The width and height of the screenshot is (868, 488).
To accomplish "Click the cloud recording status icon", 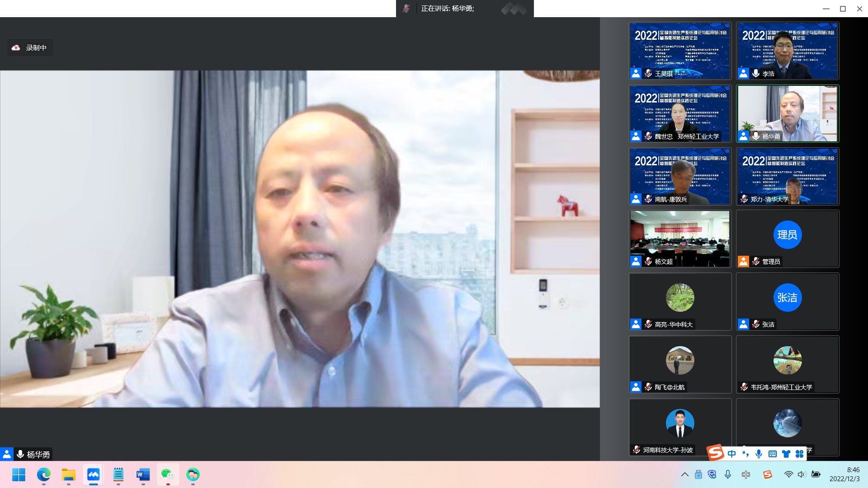I will pyautogui.click(x=16, y=47).
